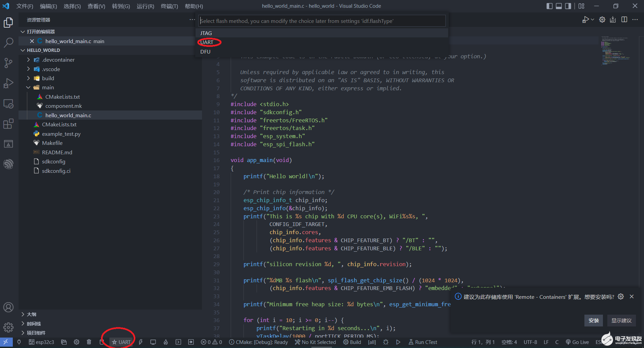Open the ESP-IDF terminal icon

click(178, 342)
